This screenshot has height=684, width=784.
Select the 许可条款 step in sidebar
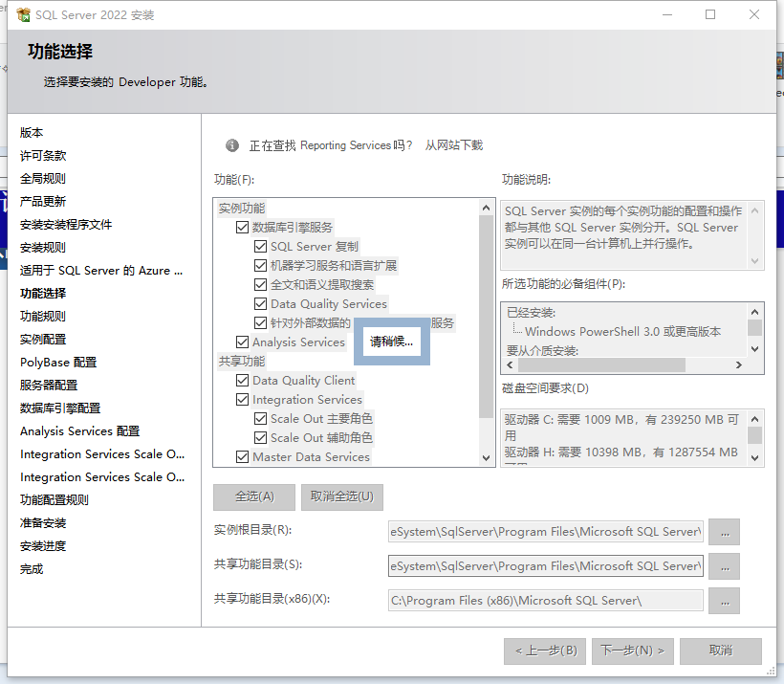[x=43, y=156]
